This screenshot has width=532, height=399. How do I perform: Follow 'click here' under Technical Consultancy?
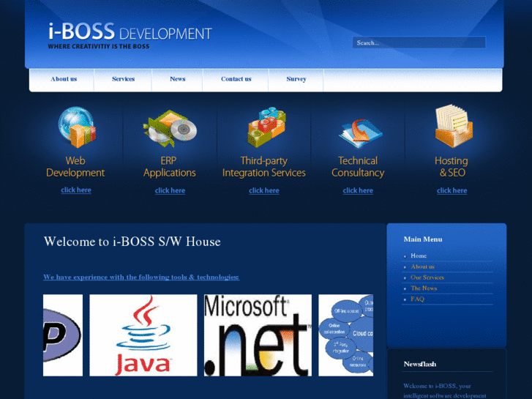tap(358, 190)
